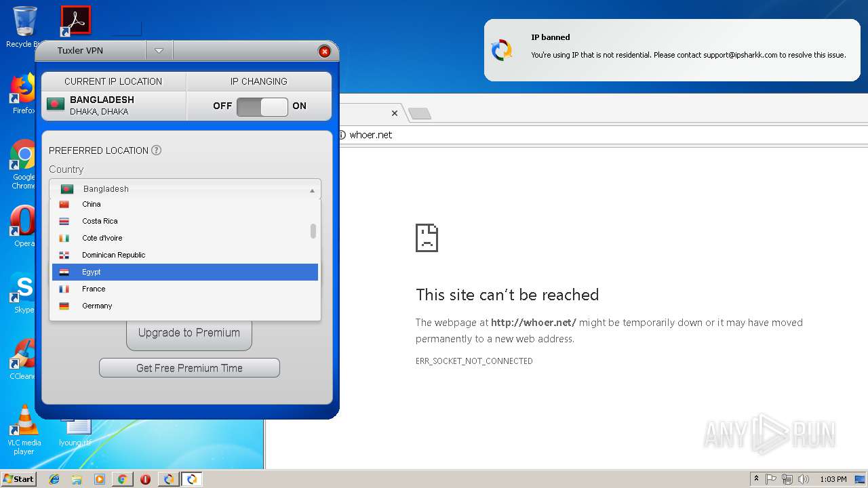Open a new tab in Chrome
This screenshot has width=868, height=488.
click(x=420, y=113)
